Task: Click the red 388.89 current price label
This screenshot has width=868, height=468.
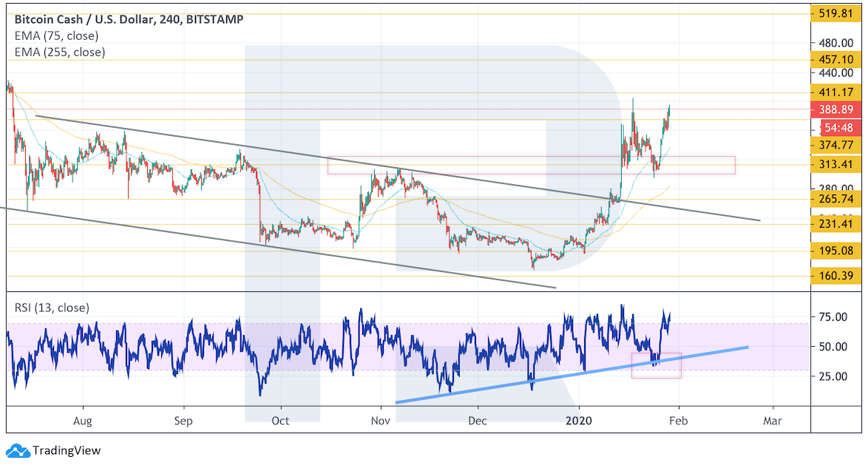Action: point(836,109)
